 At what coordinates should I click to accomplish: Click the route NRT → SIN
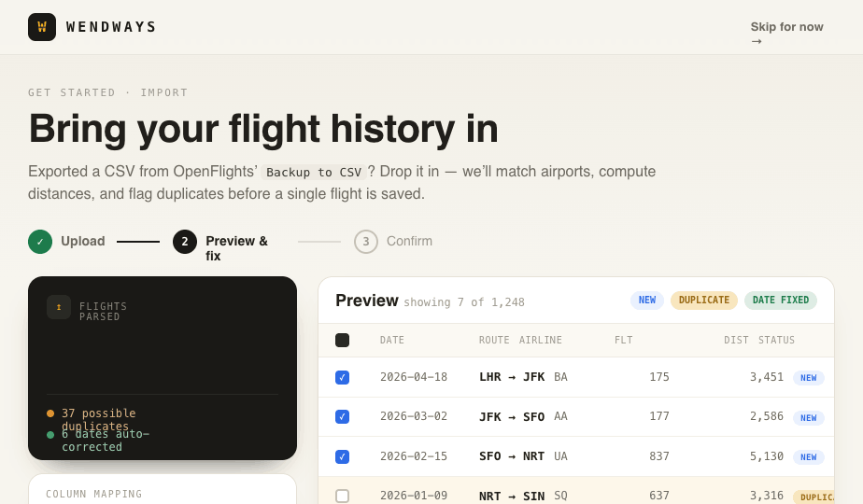512,497
